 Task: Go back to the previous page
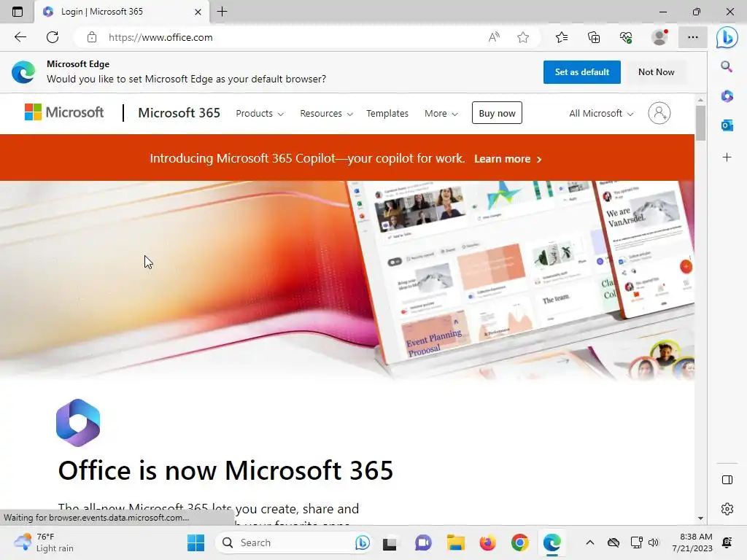(x=20, y=37)
